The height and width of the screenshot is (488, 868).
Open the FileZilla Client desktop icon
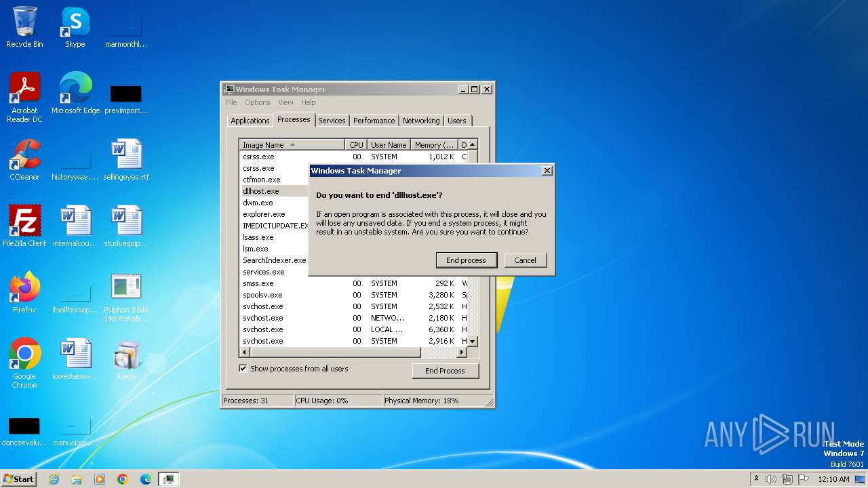(x=24, y=226)
